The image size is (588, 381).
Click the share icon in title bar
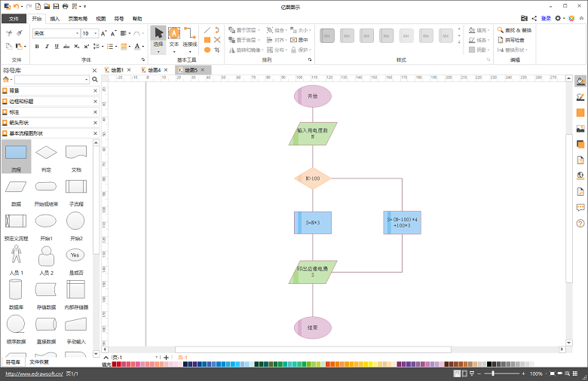pos(534,18)
